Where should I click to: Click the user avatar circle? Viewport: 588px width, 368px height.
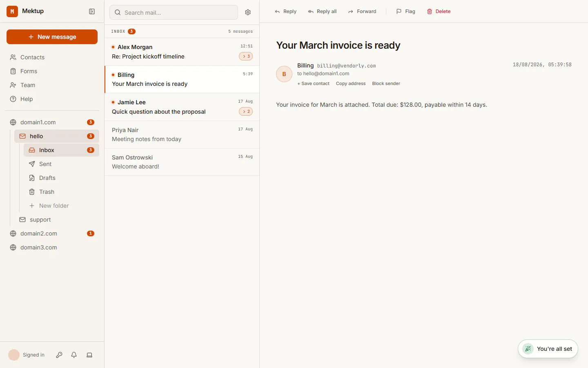coord(14,355)
